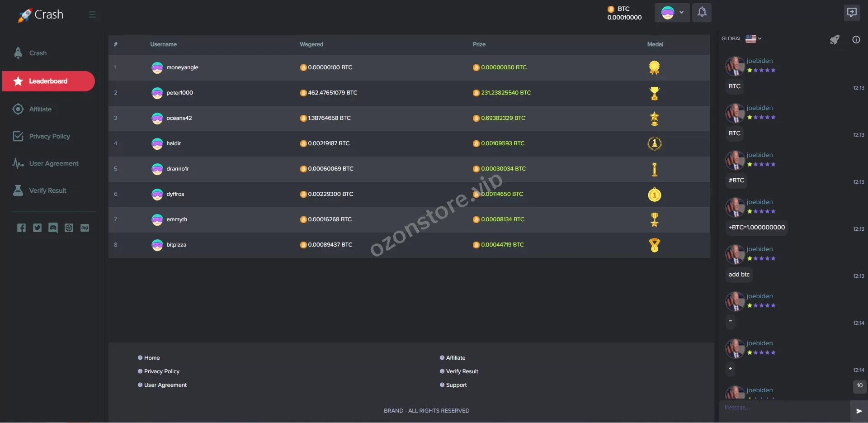868x423 pixels.
Task: Open the Home footer link
Action: coord(152,358)
